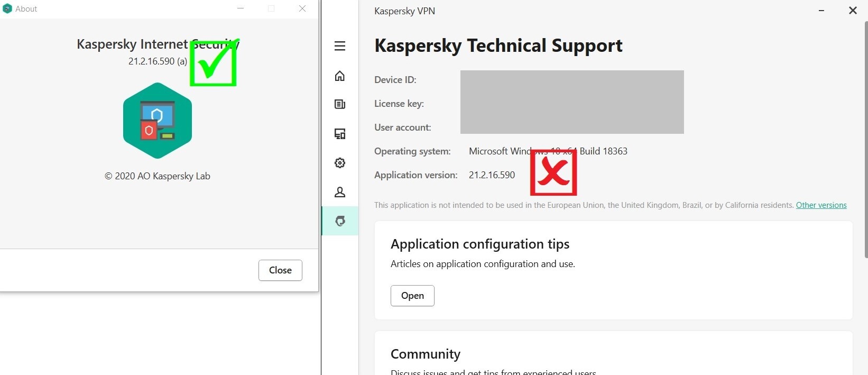Close the About window with X
868x375 pixels.
point(302,8)
